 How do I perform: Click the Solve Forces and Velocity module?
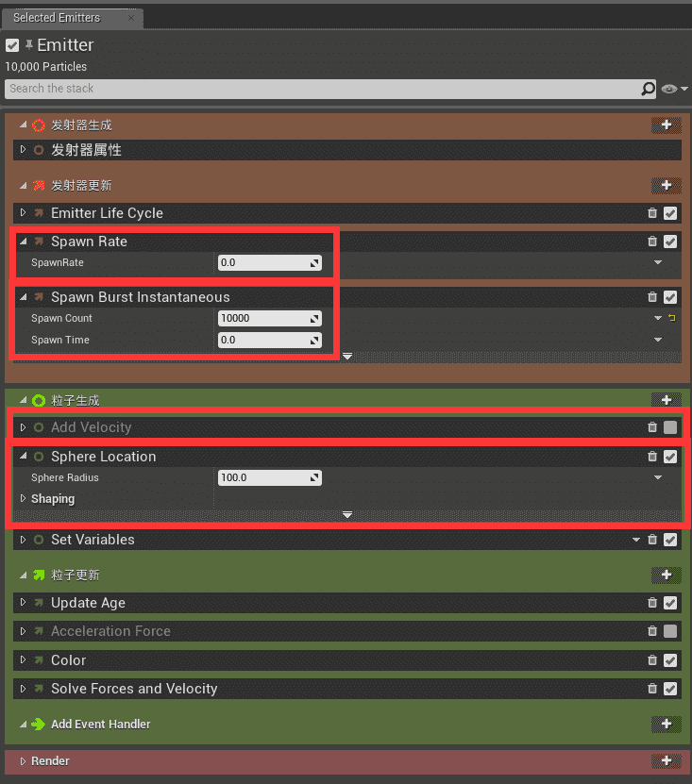click(134, 689)
